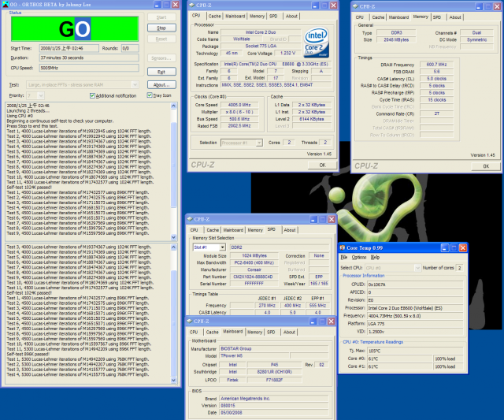Viewport: 504px width, 420px height.
Task: Click the Intel Core 2 Duo logo
Action: [x=317, y=42]
